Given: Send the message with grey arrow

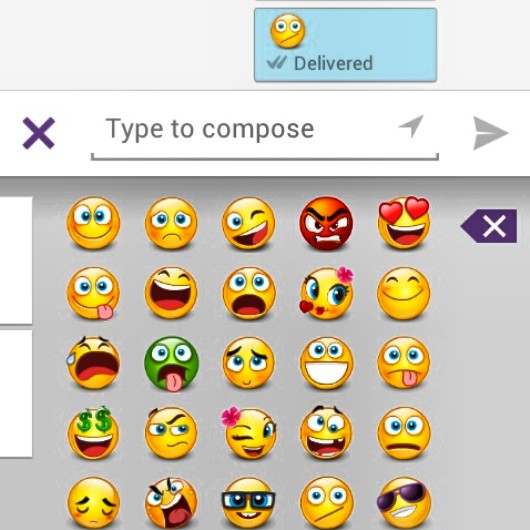Looking at the screenshot, I should point(490,133).
